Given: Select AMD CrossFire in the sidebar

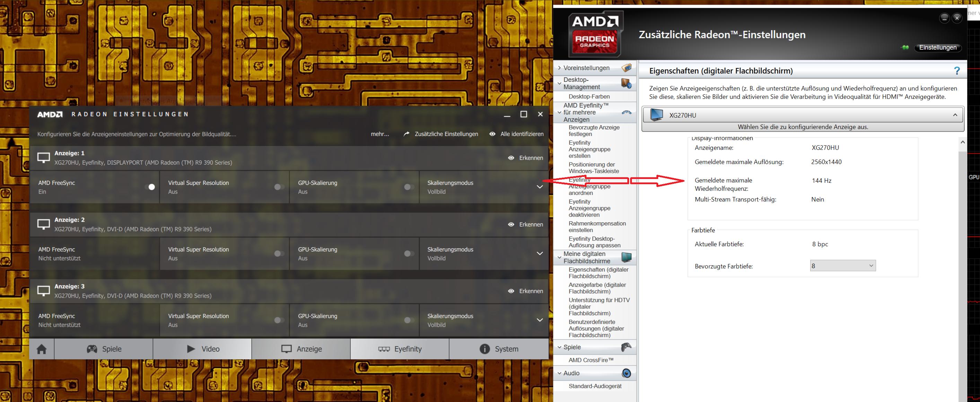Looking at the screenshot, I should tap(591, 360).
